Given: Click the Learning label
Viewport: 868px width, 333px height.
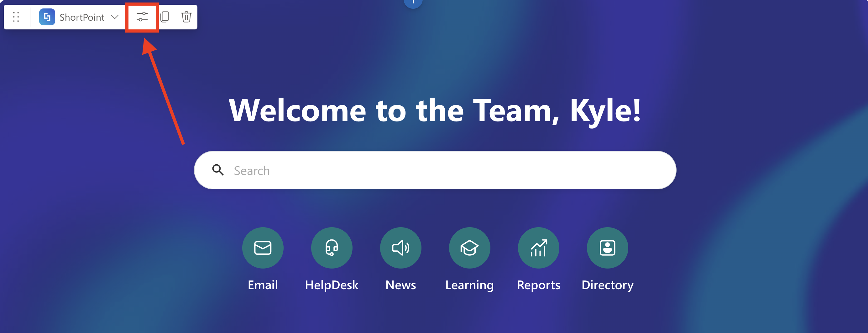Looking at the screenshot, I should click(x=469, y=285).
